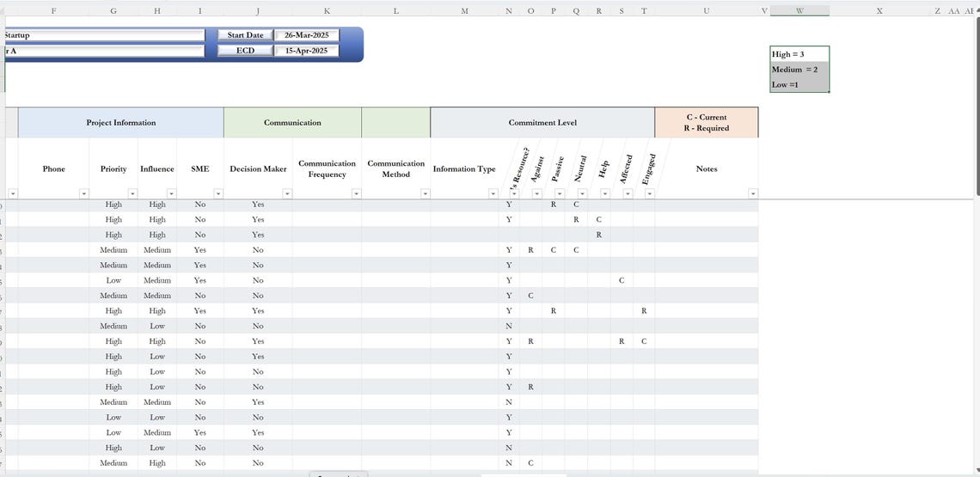Click the Priority column heading text
The image size is (980, 477).
pos(113,168)
